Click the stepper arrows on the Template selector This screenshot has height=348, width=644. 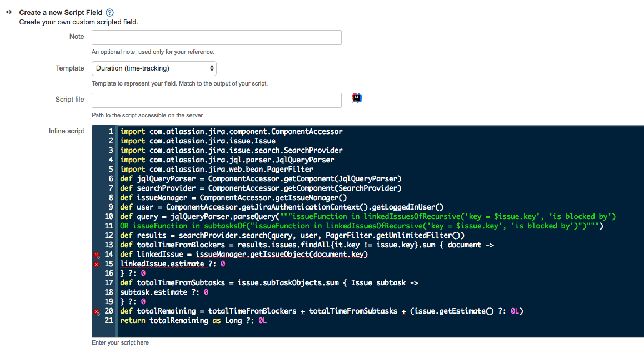tap(212, 68)
